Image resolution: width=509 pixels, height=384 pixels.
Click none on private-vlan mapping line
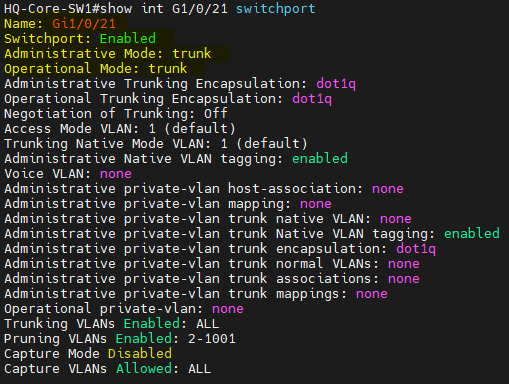tap(316, 204)
